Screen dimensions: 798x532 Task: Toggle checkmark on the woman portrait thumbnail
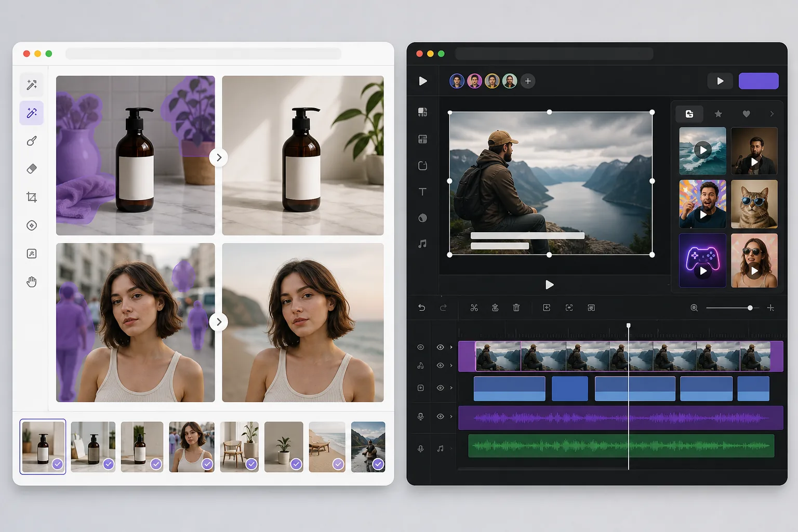(x=207, y=464)
